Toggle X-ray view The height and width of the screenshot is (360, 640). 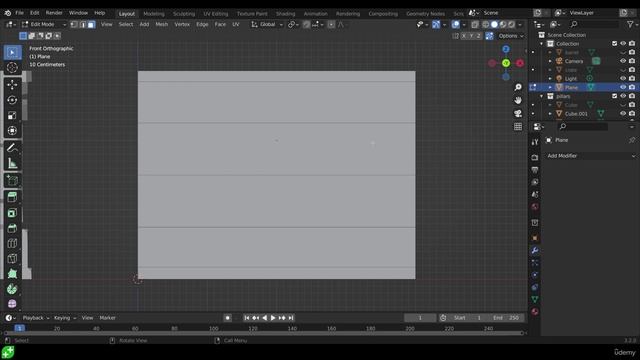[475, 24]
